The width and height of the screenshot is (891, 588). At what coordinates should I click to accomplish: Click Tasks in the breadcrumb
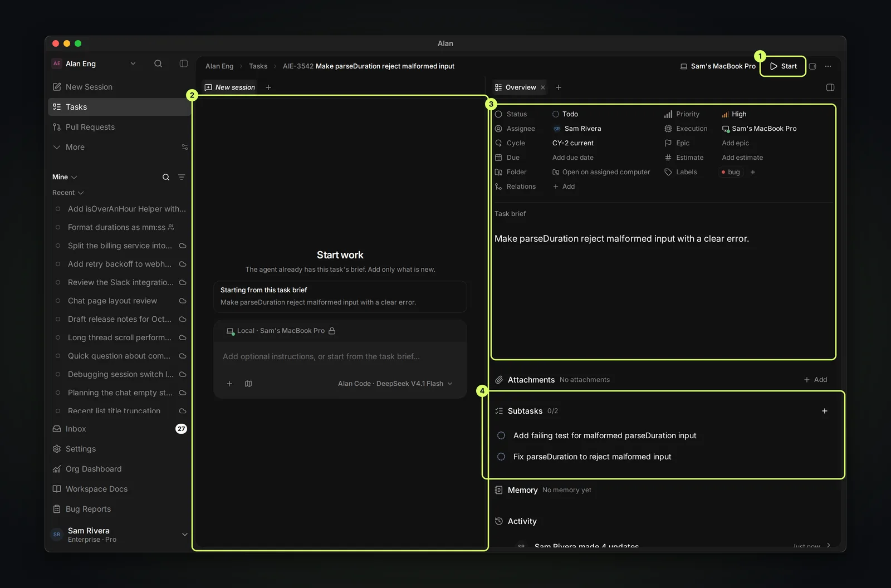(258, 66)
